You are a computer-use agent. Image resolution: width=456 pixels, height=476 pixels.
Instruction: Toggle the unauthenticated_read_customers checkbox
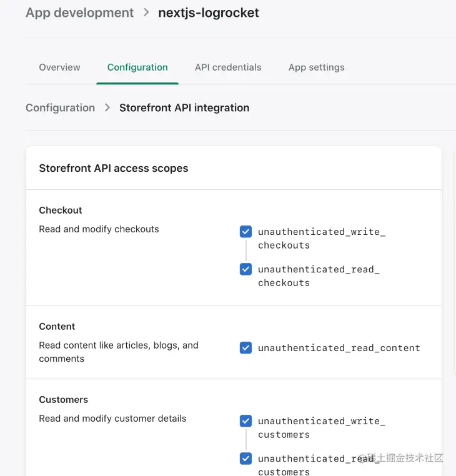click(245, 459)
